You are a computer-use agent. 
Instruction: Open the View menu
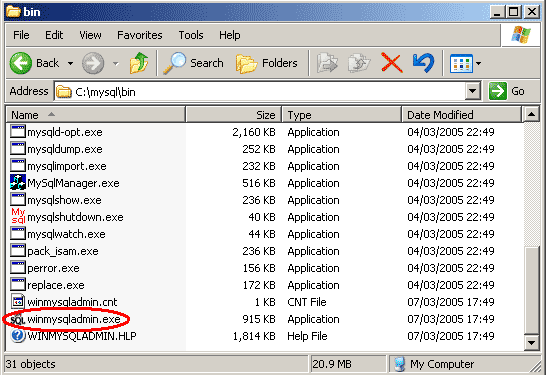pos(90,35)
